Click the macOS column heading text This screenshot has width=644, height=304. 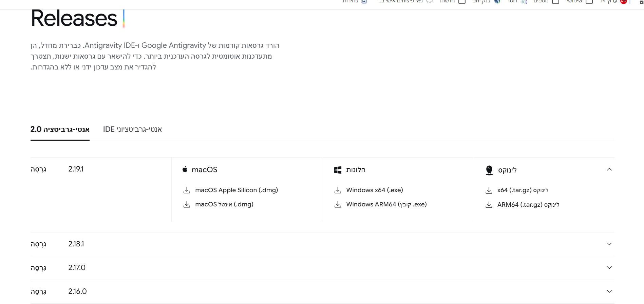click(x=204, y=169)
